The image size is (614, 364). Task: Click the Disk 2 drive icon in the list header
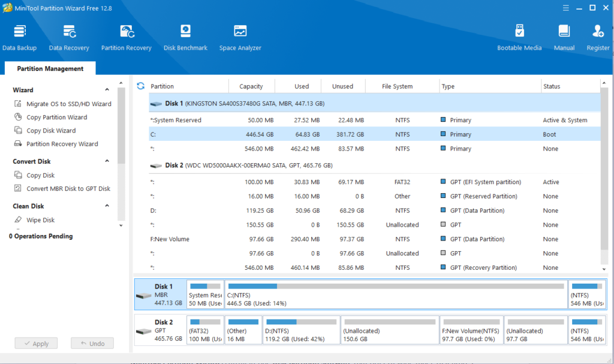coord(156,166)
